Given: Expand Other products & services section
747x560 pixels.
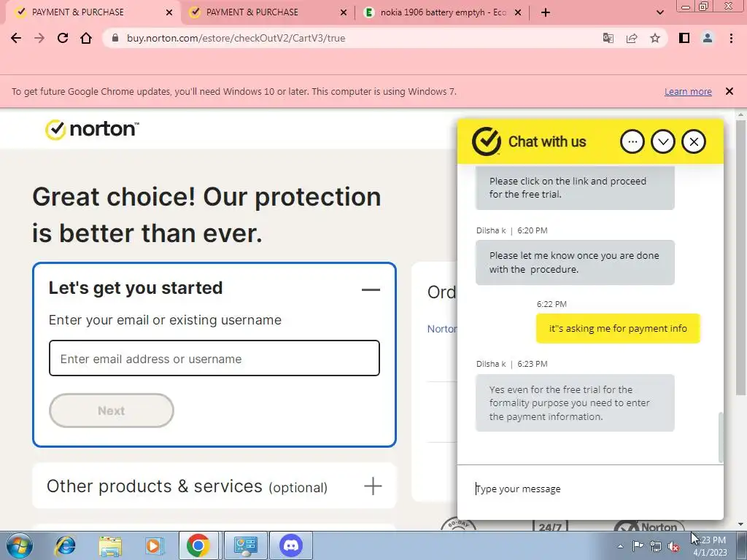Looking at the screenshot, I should coord(373,486).
